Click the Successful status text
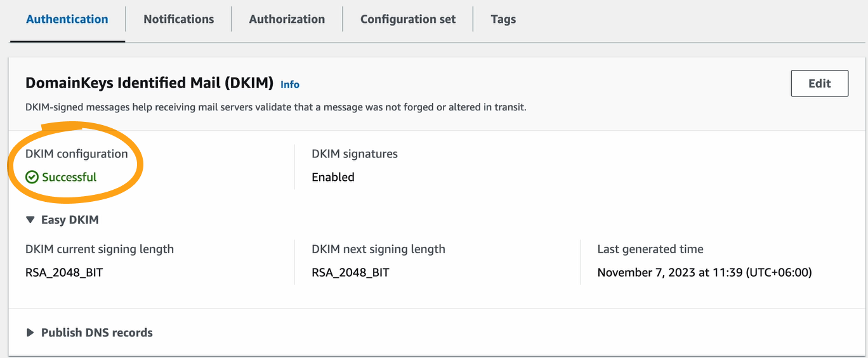 click(69, 178)
